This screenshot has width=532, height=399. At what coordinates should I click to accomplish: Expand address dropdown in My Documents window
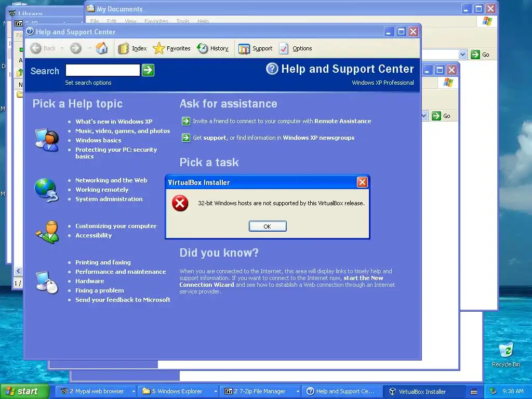(x=462, y=55)
